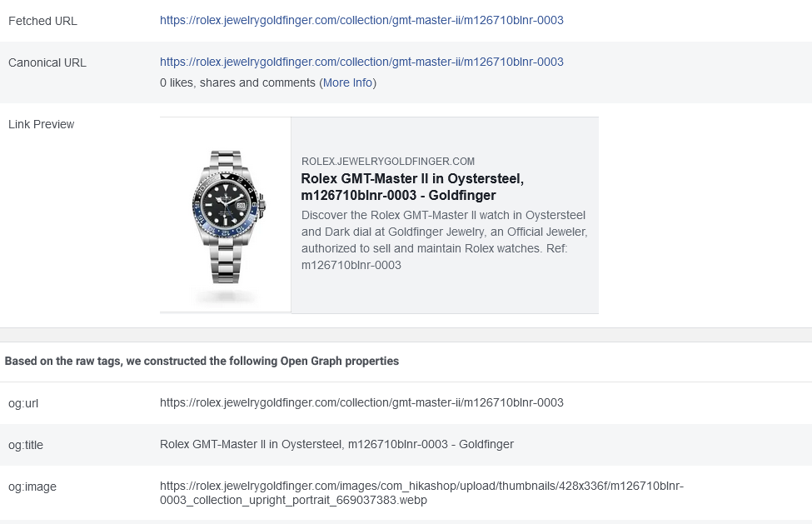Screen dimensions: 812x524
Task: Click the og:image webp URL value
Action: click(421, 492)
